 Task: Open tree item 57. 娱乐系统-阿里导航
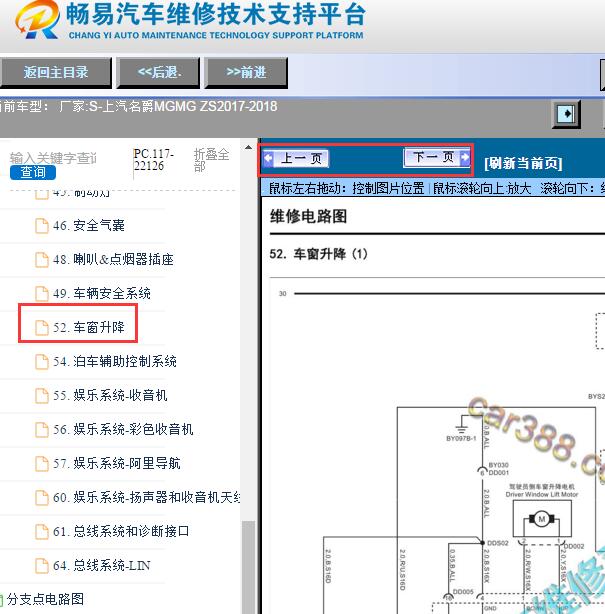(117, 464)
